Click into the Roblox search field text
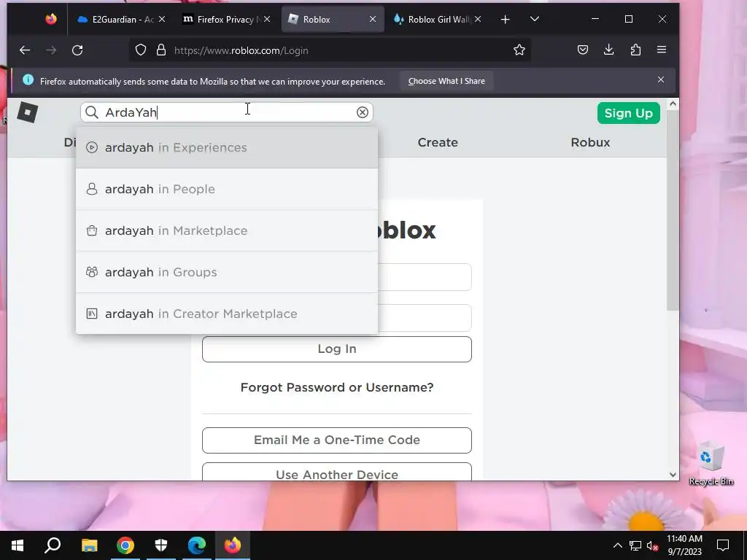747x560 pixels. 228,112
